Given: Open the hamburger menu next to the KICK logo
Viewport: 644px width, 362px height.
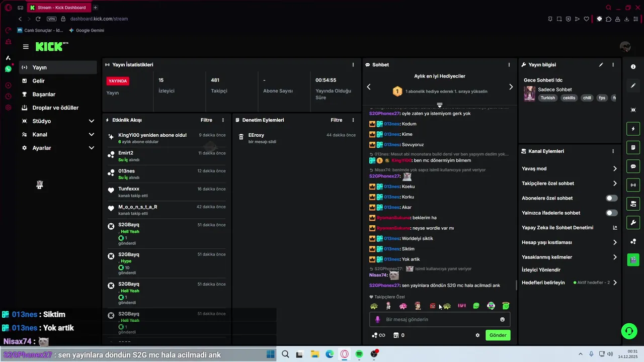Looking at the screenshot, I should coord(26,47).
